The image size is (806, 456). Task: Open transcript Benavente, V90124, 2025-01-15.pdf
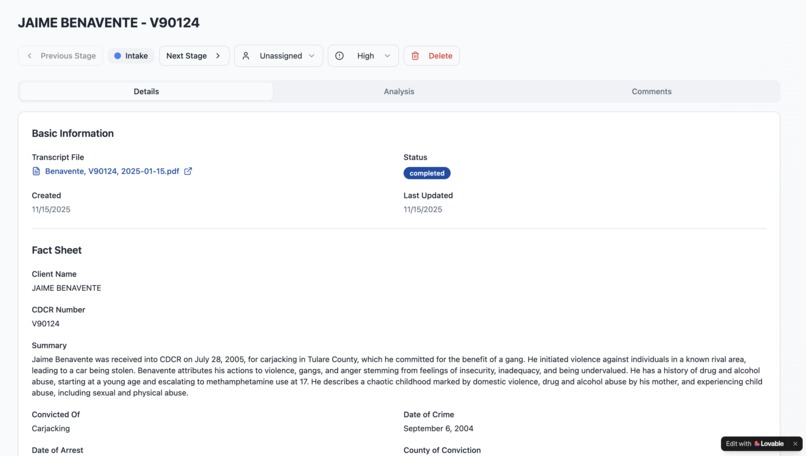click(112, 171)
